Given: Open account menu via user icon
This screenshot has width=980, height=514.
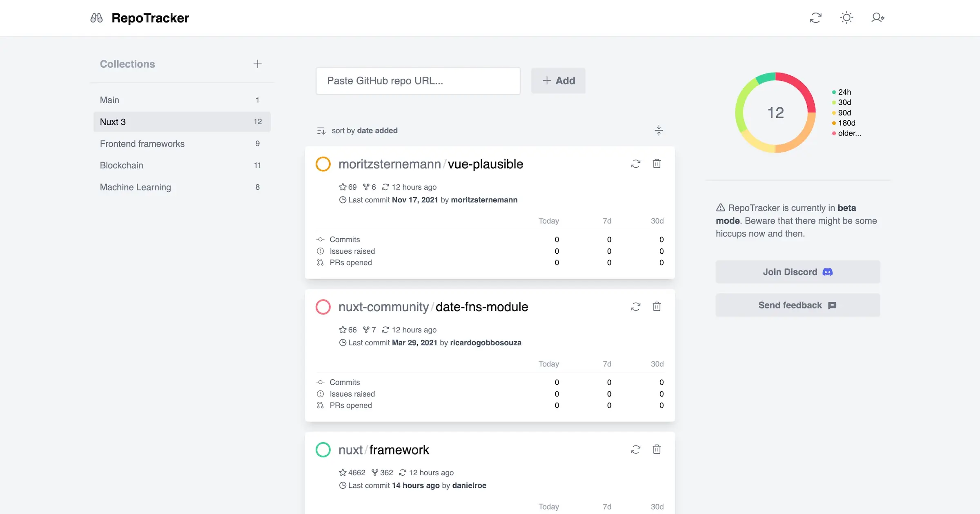Looking at the screenshot, I should tap(877, 18).
